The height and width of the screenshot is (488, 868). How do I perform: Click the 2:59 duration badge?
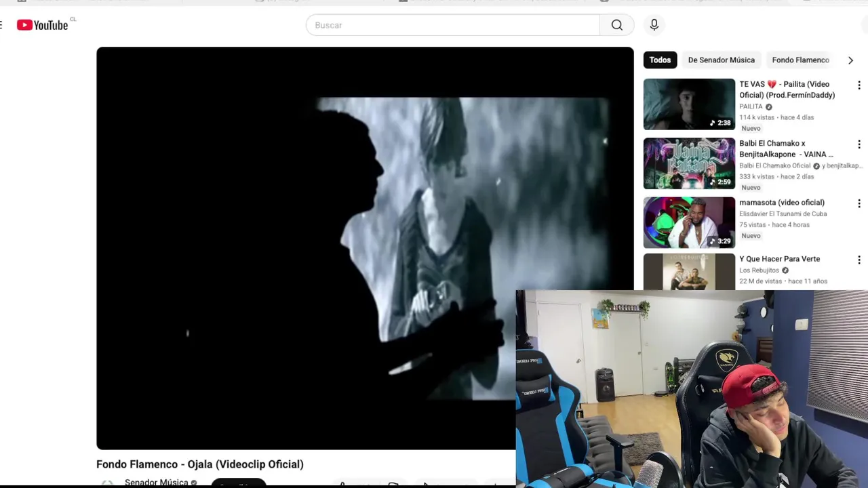pos(720,182)
